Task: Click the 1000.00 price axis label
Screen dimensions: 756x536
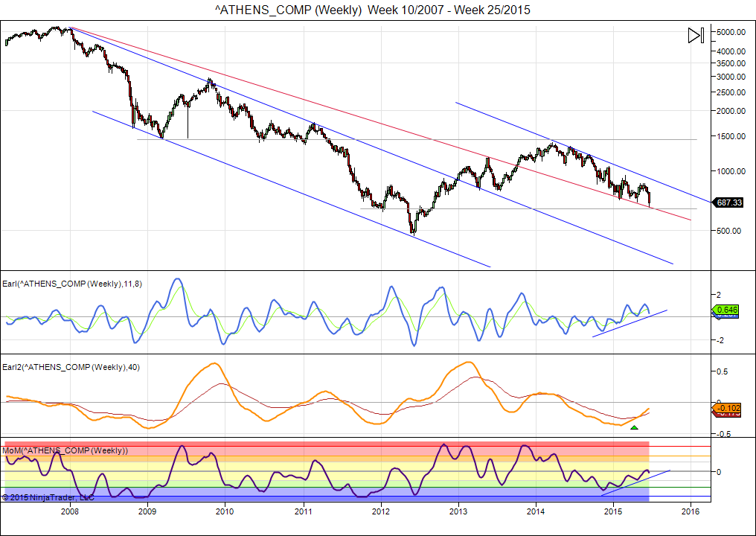Action: click(731, 171)
